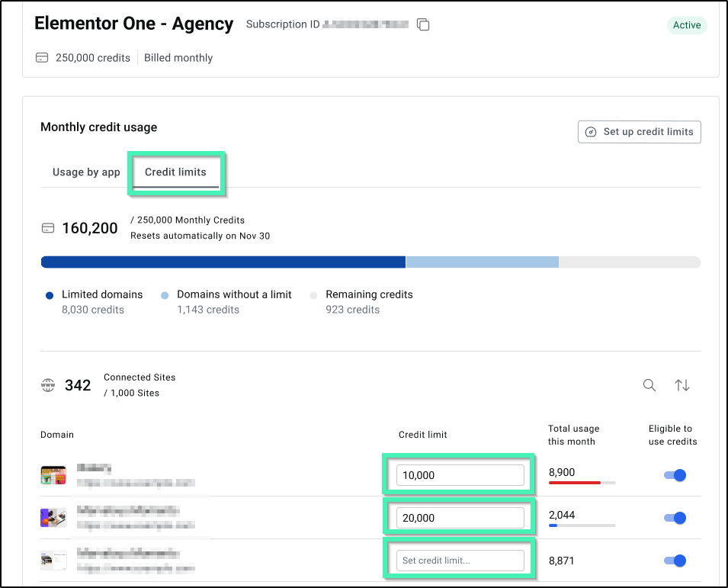
Task: Click Resets automatically on Nov 30 text
Action: click(x=200, y=236)
